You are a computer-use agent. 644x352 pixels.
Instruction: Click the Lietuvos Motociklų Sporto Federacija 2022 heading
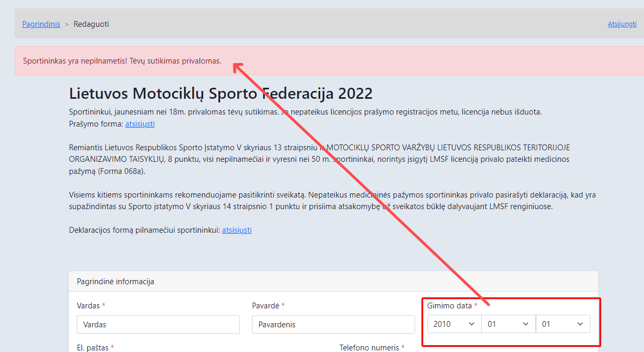pos(221,94)
